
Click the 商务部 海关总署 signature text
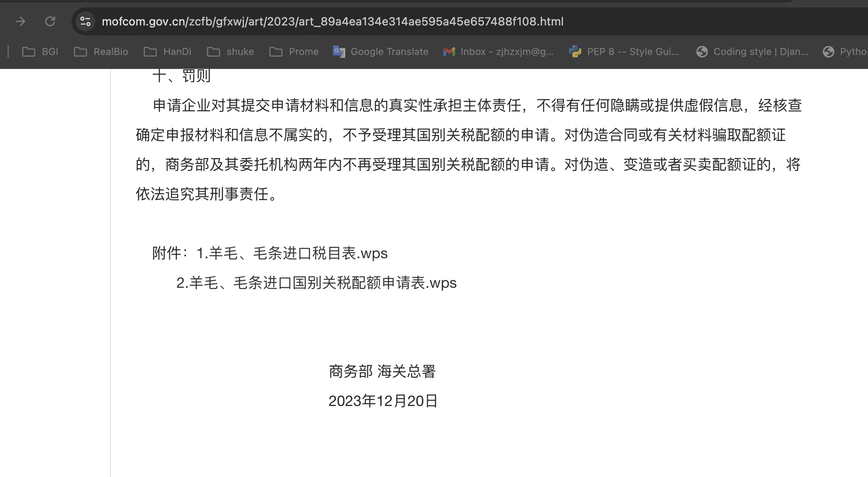[x=382, y=372]
